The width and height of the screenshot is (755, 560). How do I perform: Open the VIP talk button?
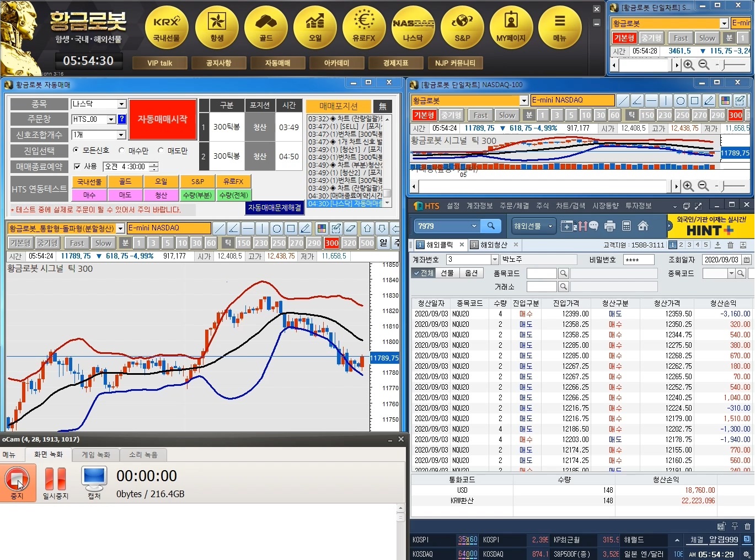pyautogui.click(x=160, y=63)
